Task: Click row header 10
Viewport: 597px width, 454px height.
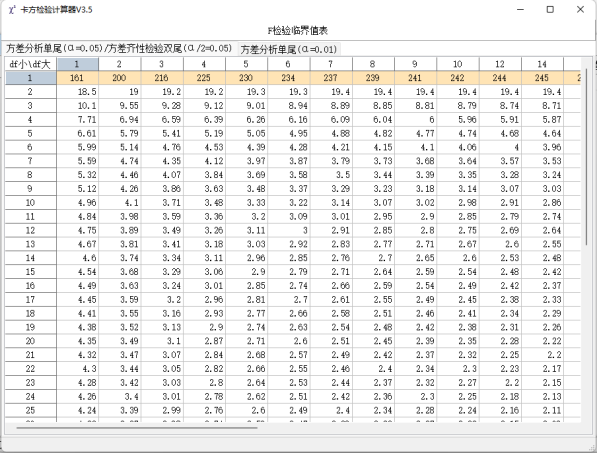Action: [30, 203]
